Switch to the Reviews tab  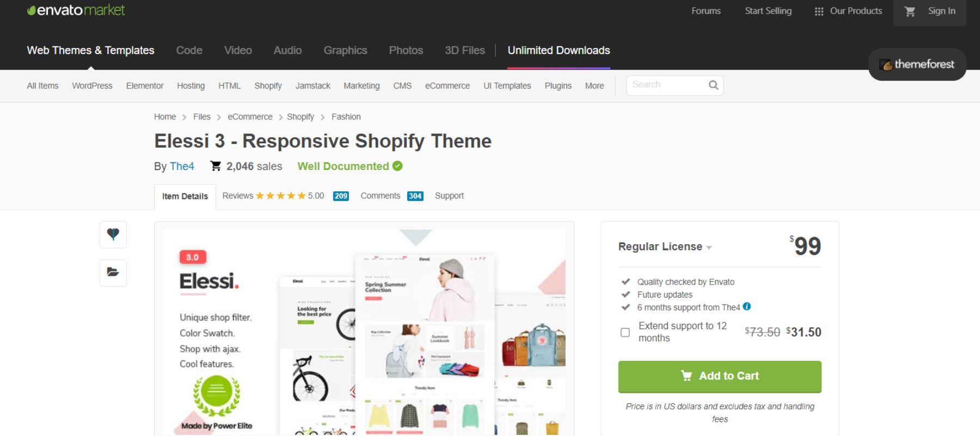coord(238,196)
